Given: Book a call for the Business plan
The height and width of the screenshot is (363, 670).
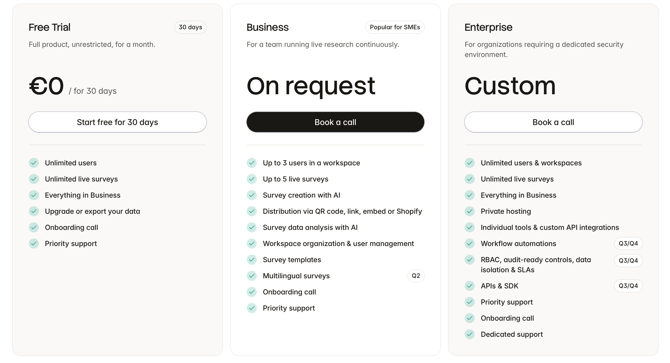Looking at the screenshot, I should [335, 122].
